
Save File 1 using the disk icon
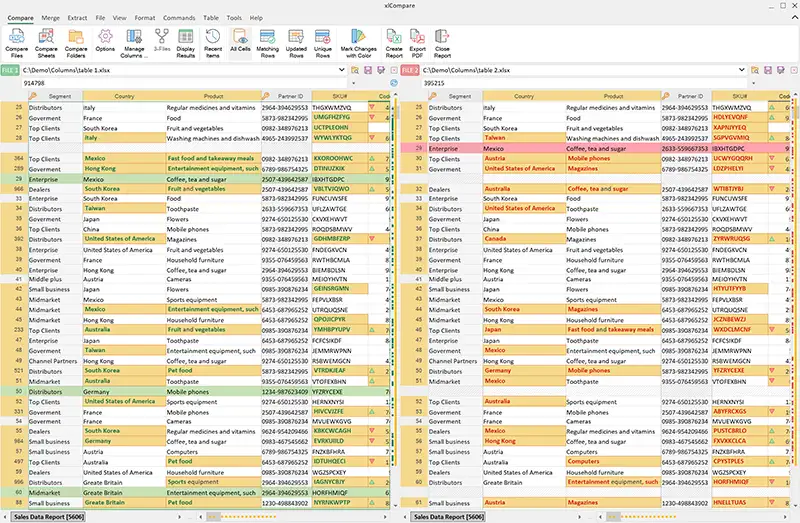[x=368, y=70]
